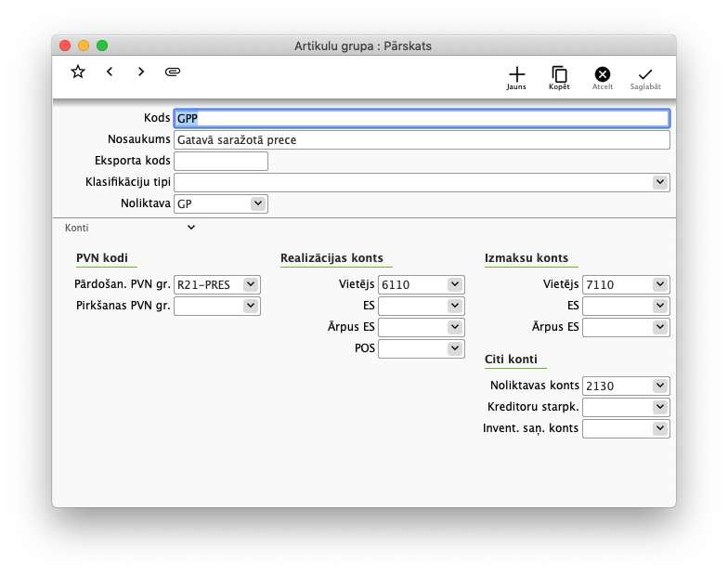Click the Eksporta kods label
The height and width of the screenshot is (576, 728).
click(x=132, y=160)
